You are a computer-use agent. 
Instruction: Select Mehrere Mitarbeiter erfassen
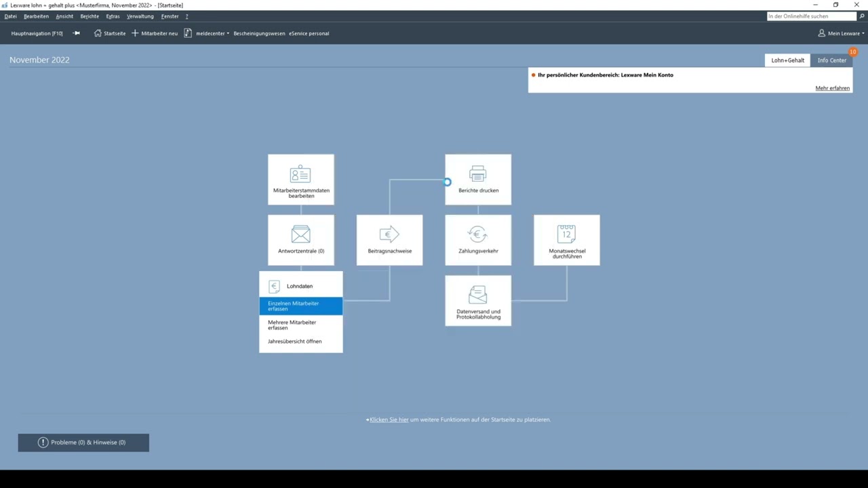pyautogui.click(x=301, y=325)
